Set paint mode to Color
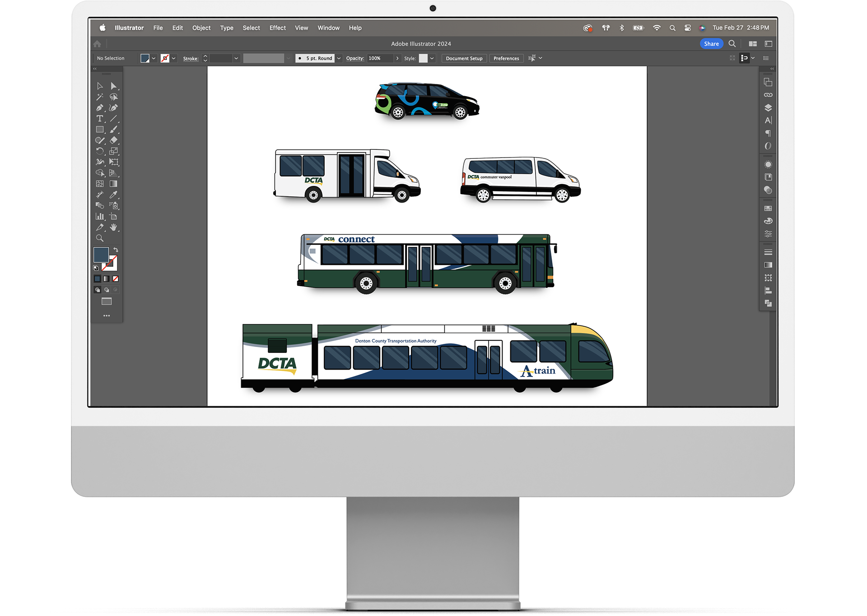 pyautogui.click(x=97, y=279)
